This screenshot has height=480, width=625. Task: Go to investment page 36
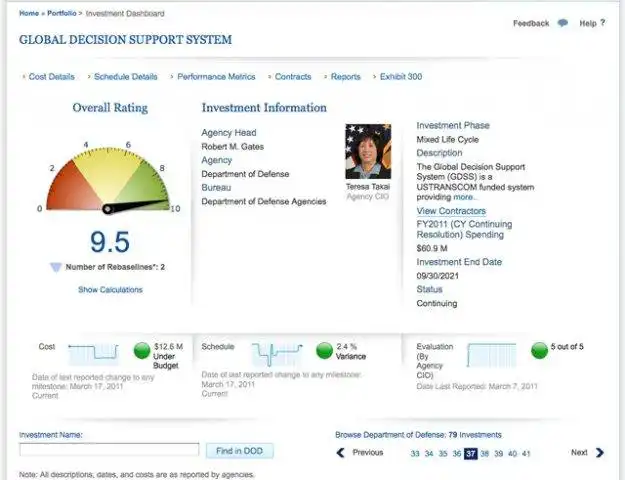click(457, 454)
